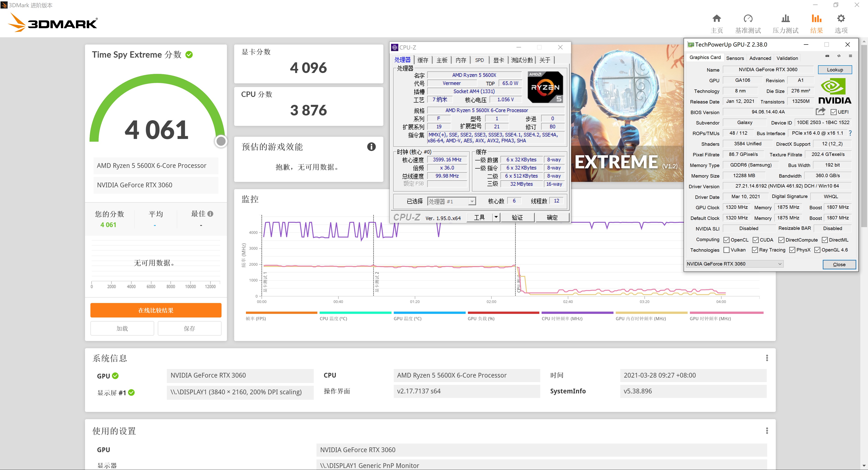Select the 基准测试 benchmark icon
This screenshot has height=470, width=868.
748,19
